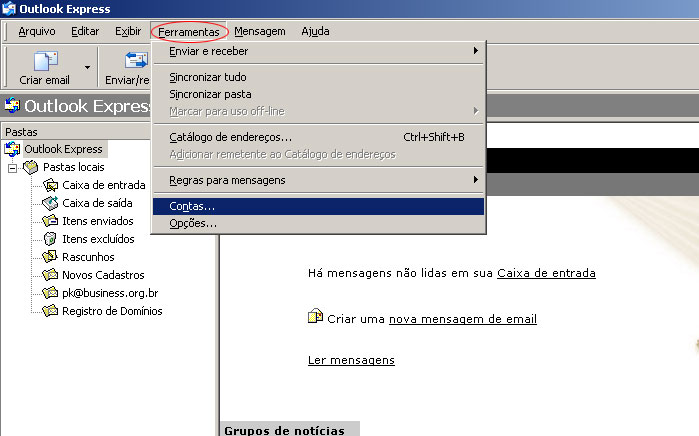699x436 pixels.
Task: Click the pk@business.org.br folder icon
Action: [50, 293]
